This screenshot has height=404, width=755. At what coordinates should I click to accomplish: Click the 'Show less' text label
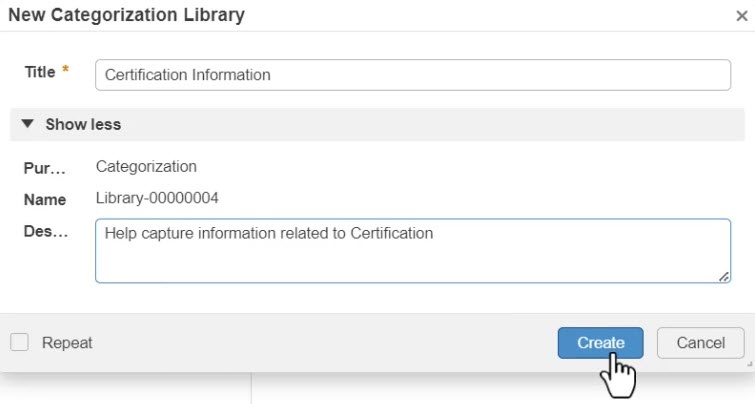[x=83, y=125]
